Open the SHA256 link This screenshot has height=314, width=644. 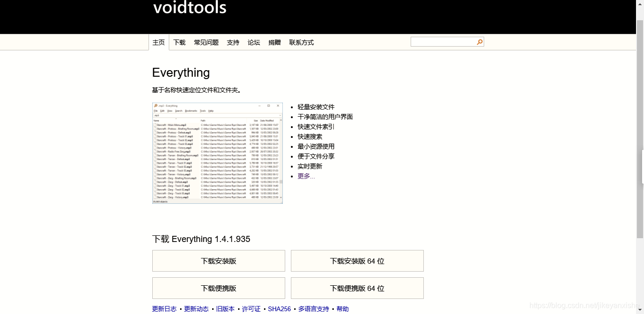pos(280,309)
